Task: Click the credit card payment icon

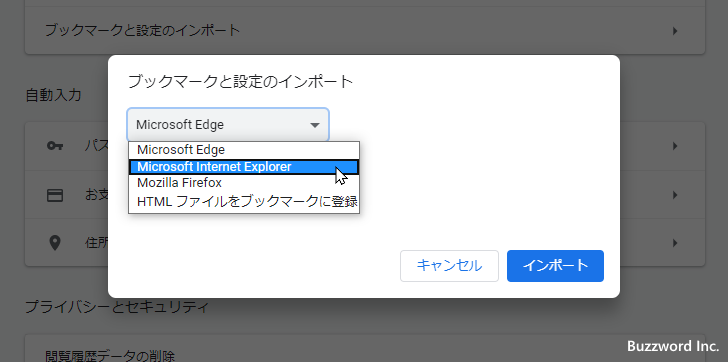Action: [x=55, y=195]
